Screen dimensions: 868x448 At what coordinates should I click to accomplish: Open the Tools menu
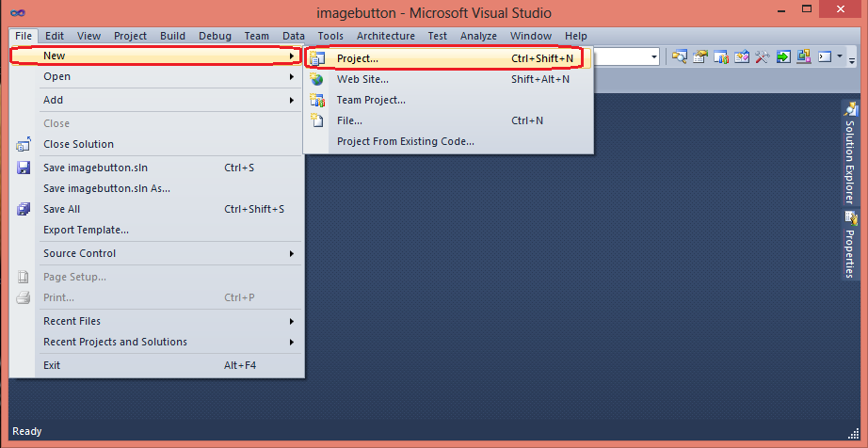pyautogui.click(x=330, y=36)
